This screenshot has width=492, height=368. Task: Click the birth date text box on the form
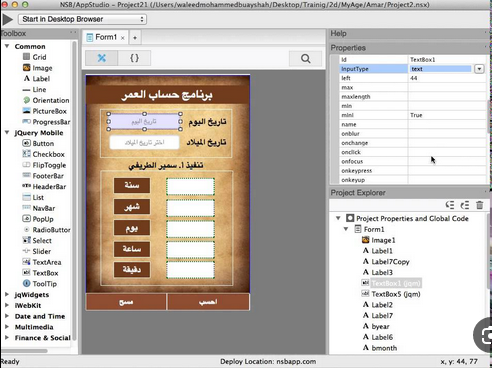(144, 143)
